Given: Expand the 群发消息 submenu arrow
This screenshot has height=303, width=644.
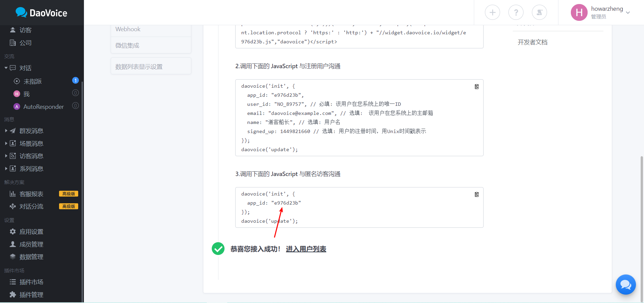Looking at the screenshot, I should pyautogui.click(x=6, y=131).
